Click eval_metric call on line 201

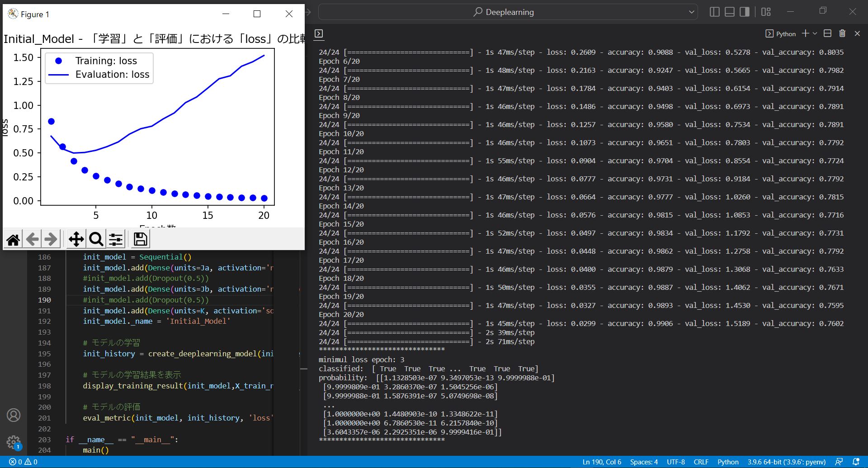pos(178,418)
